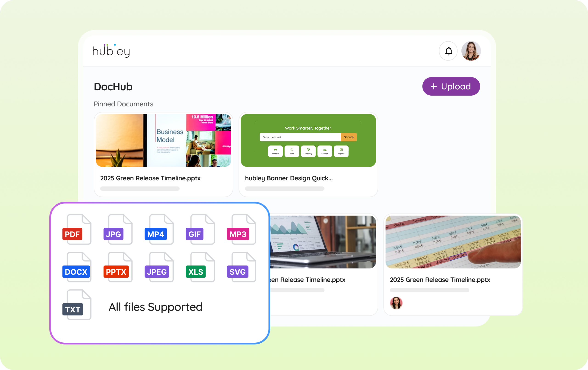Click the MP4 file type icon
Screen dimensions: 588x370
(159, 230)
